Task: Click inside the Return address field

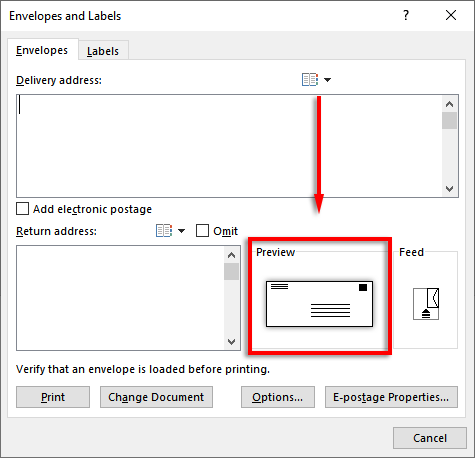Action: [x=120, y=298]
